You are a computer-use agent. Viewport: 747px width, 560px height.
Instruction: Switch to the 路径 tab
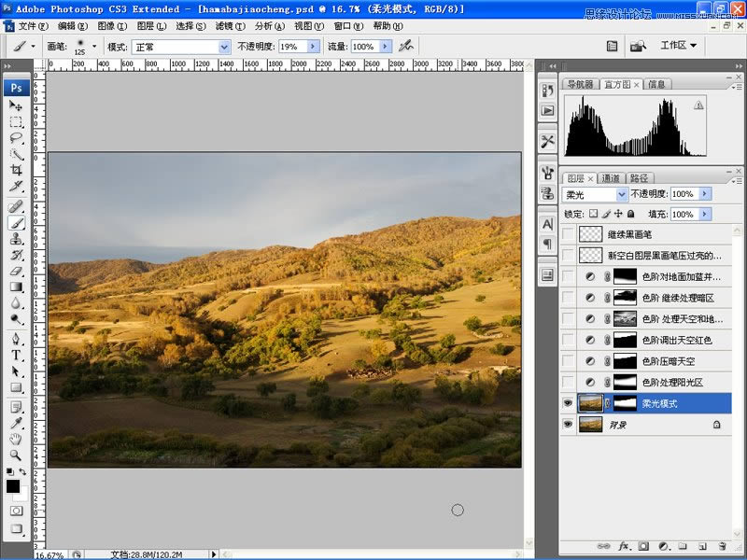point(639,177)
